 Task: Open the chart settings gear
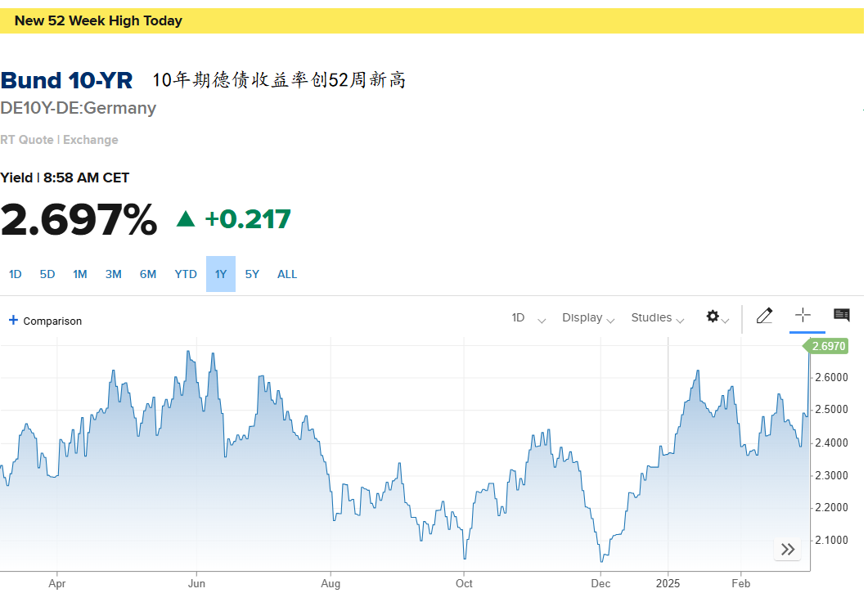(713, 317)
